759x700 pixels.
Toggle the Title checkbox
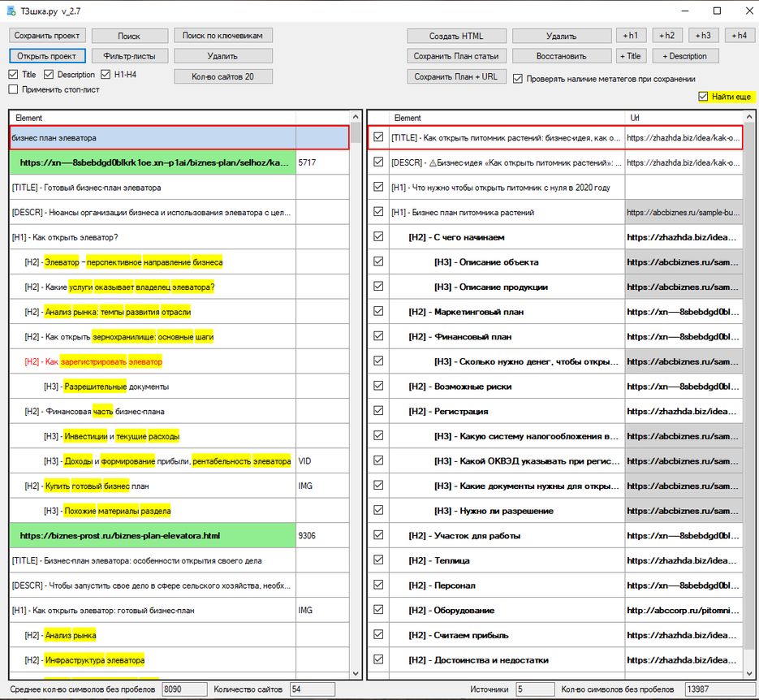14,75
